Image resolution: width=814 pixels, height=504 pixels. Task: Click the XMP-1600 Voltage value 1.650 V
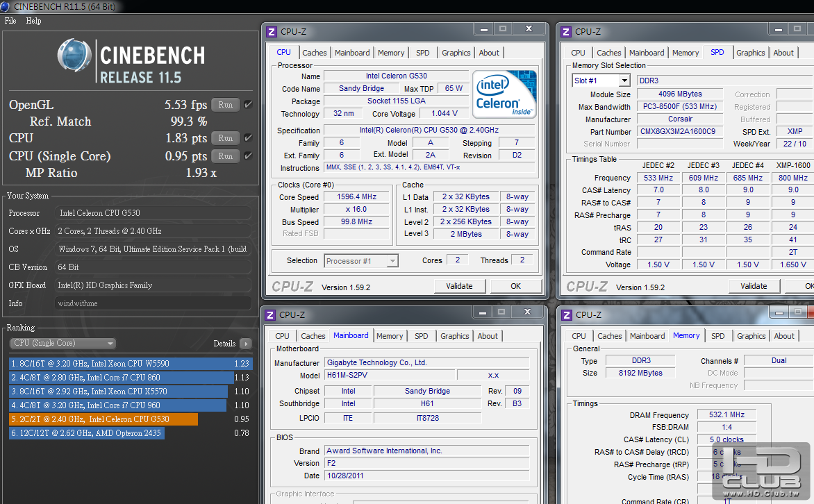792,264
